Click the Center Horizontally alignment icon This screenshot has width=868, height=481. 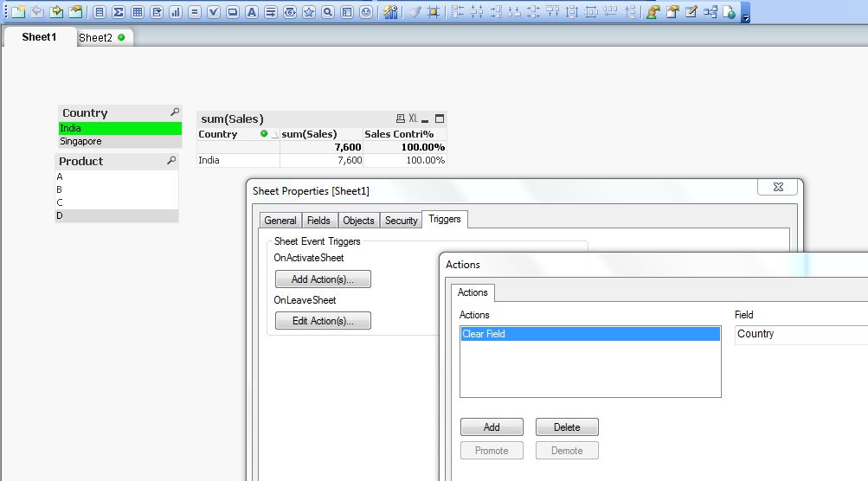(x=476, y=11)
